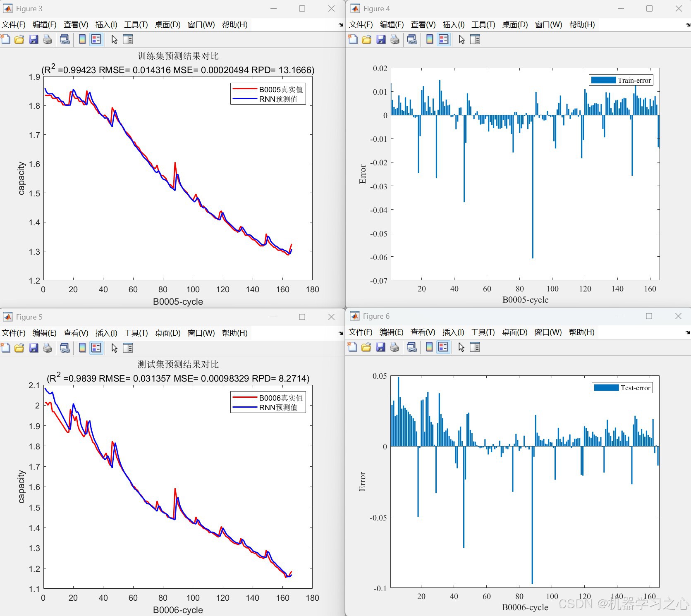691x616 pixels.
Task: Open 帮助(H) menu in Figure 6
Action: coord(581,332)
